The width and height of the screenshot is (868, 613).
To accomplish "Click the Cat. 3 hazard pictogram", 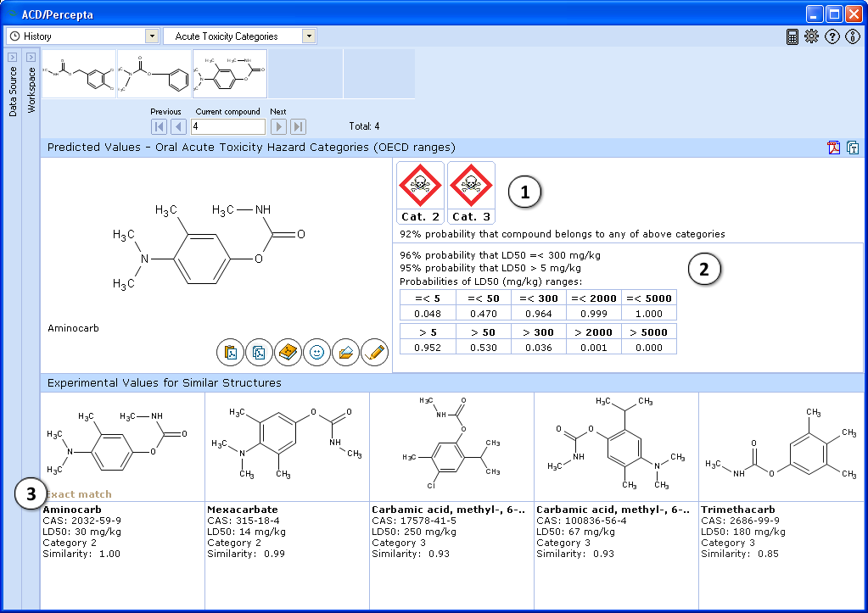I will pyautogui.click(x=471, y=192).
